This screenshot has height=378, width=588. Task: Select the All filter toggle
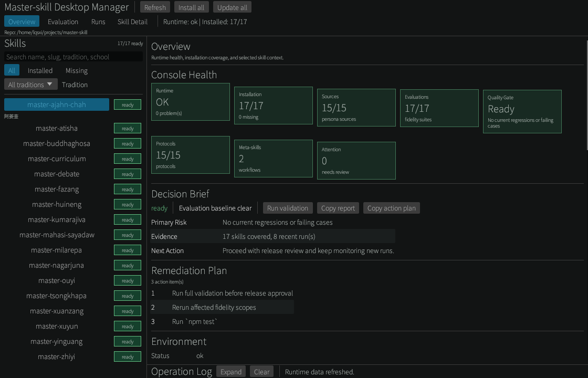coord(12,70)
